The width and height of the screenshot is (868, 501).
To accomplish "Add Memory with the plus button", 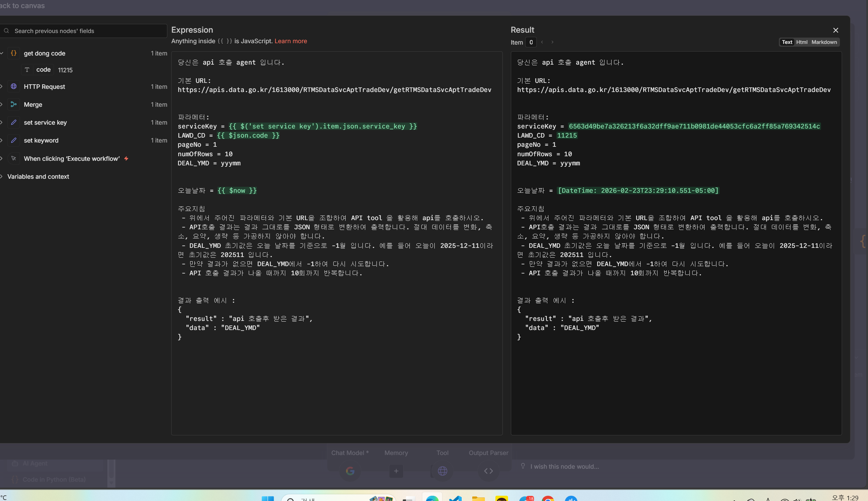I will click(x=396, y=471).
